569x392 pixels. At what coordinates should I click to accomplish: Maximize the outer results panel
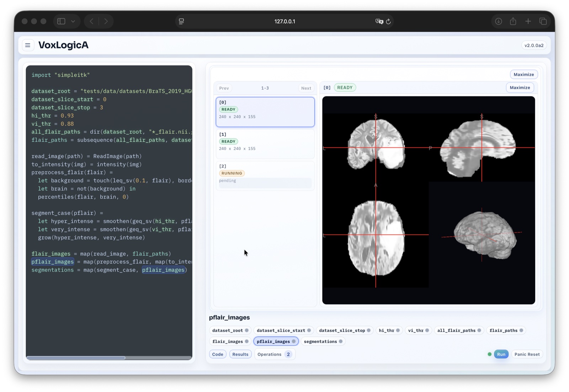click(524, 74)
